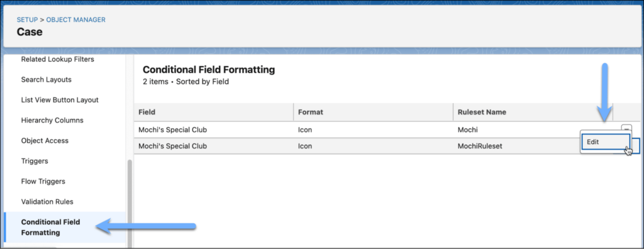Select Related Lookup Filters in sidebar

tap(57, 59)
